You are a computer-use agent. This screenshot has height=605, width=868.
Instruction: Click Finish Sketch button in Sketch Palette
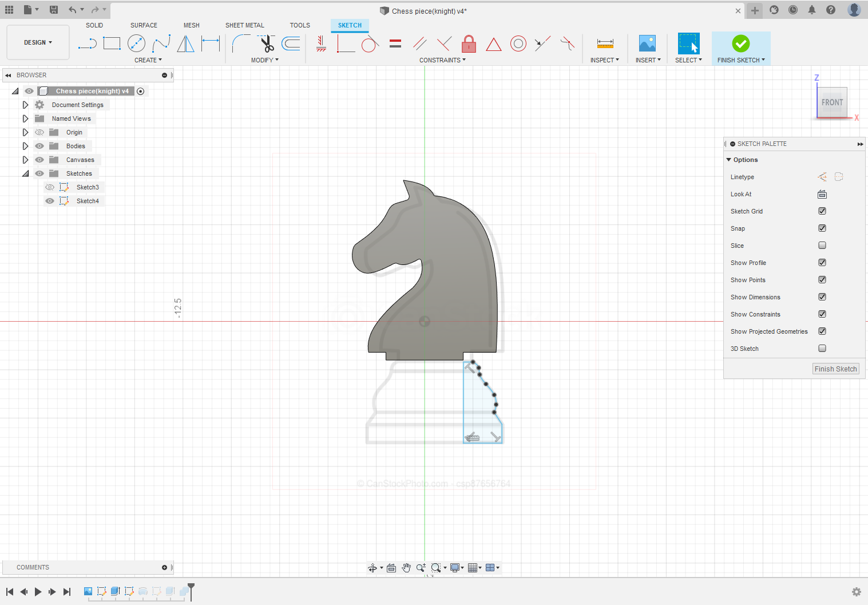click(x=835, y=369)
